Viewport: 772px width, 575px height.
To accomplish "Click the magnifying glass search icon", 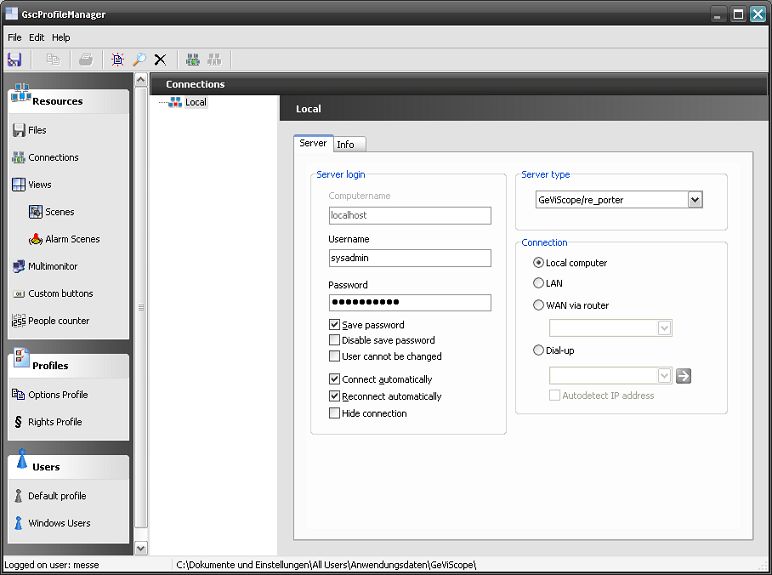I will 139,60.
